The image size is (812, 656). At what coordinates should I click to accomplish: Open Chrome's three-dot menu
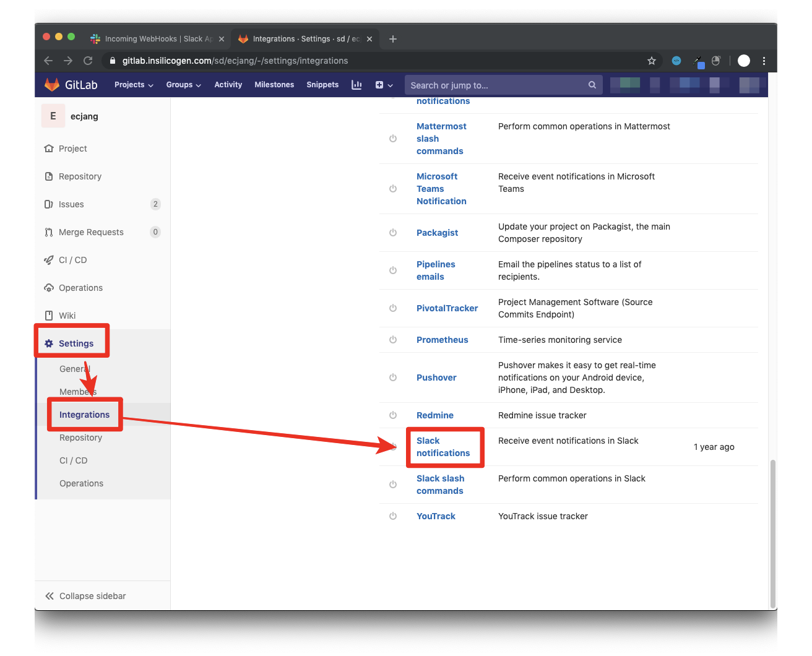pyautogui.click(x=764, y=61)
